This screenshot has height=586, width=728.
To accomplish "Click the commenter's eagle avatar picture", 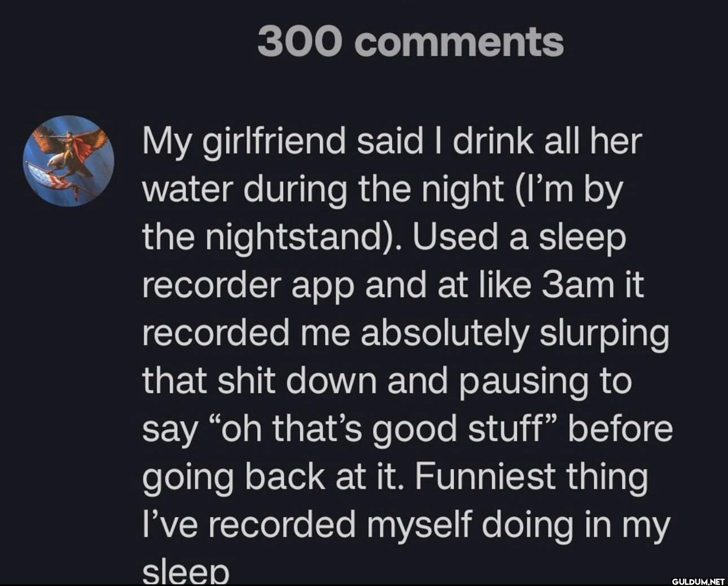I will [x=69, y=161].
